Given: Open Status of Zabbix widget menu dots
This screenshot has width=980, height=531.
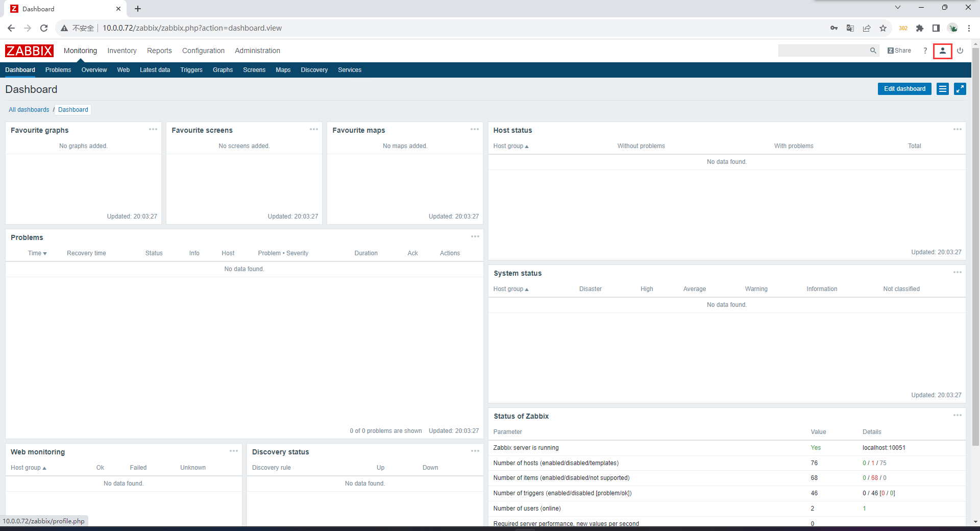Looking at the screenshot, I should (958, 416).
